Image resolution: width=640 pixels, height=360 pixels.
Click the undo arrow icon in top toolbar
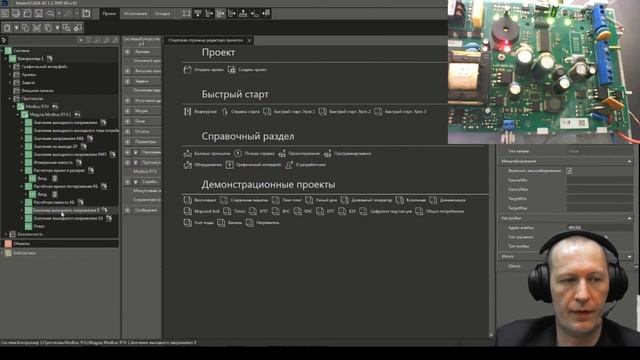(x=50, y=13)
